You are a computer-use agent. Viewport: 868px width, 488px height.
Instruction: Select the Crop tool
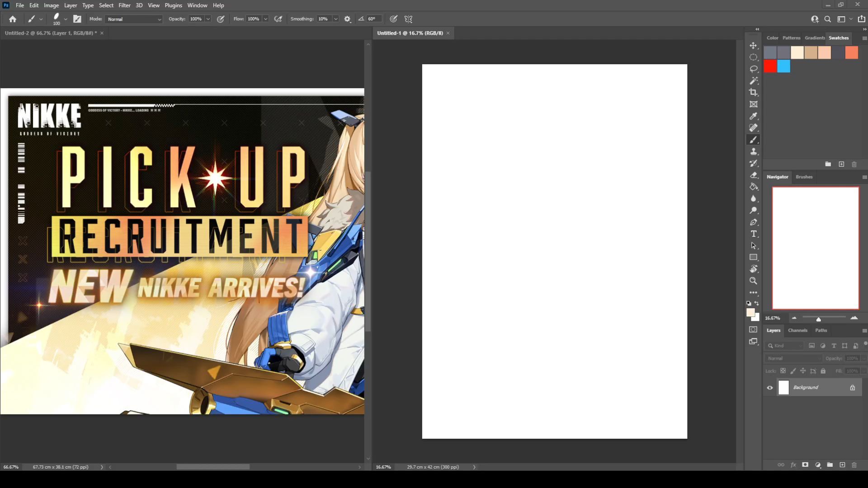[753, 93]
